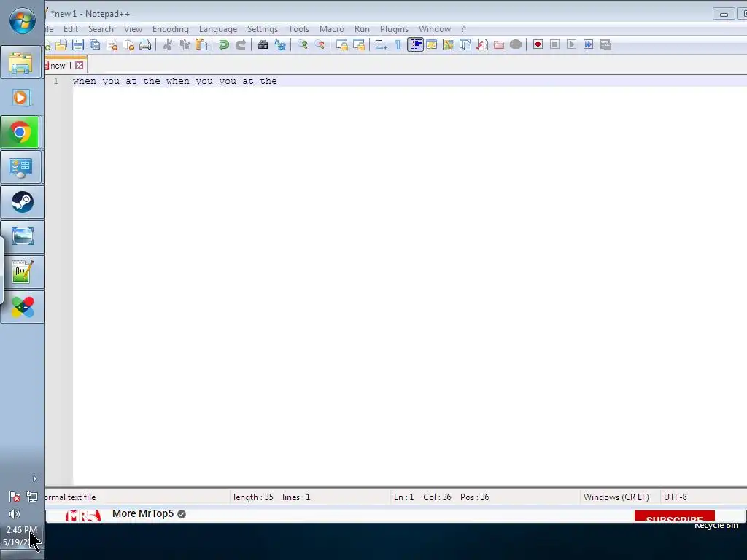This screenshot has width=747, height=560.
Task: Click the length : 35 status entry
Action: 253,497
